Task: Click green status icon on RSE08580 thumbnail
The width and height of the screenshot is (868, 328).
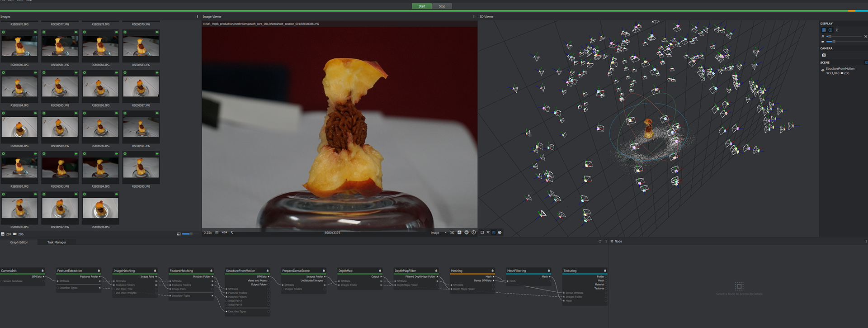Action: [x=3, y=32]
